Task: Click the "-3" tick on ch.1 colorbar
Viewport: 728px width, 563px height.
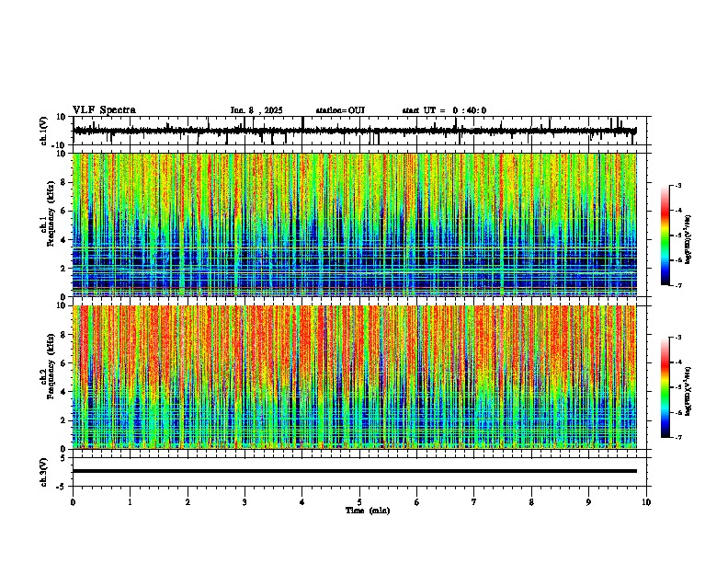Action: pos(677,186)
